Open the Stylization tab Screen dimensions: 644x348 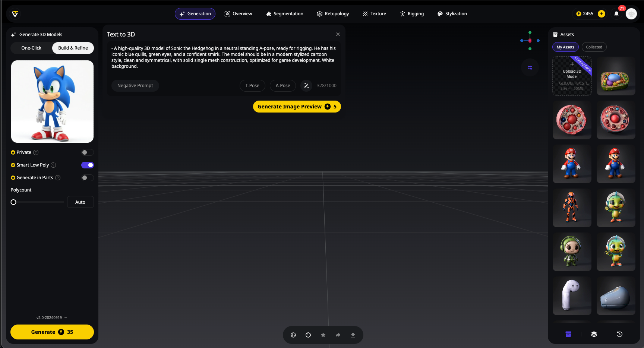[452, 14]
